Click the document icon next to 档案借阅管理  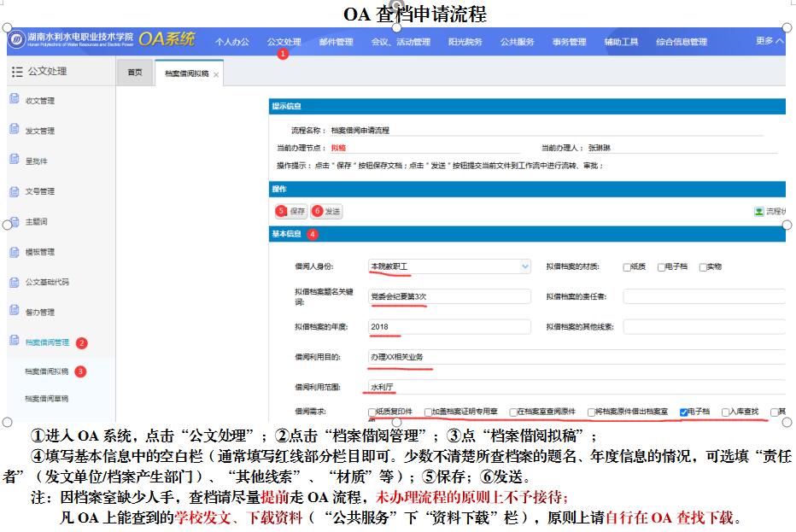15,341
